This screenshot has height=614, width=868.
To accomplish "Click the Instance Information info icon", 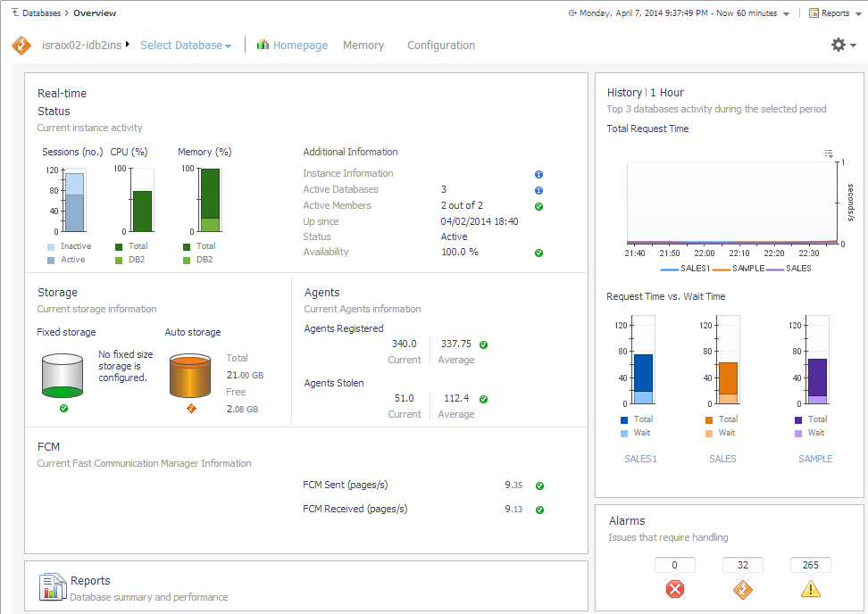I will pyautogui.click(x=538, y=174).
